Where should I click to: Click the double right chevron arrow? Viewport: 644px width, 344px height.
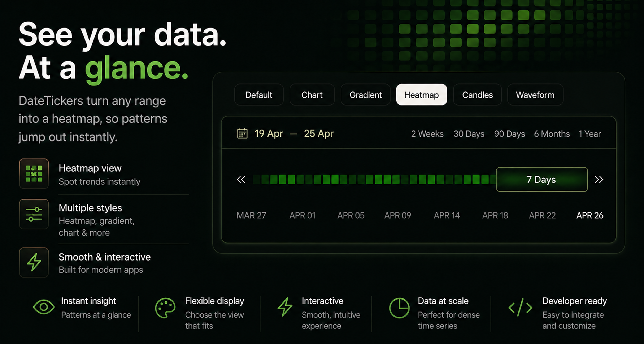click(599, 179)
